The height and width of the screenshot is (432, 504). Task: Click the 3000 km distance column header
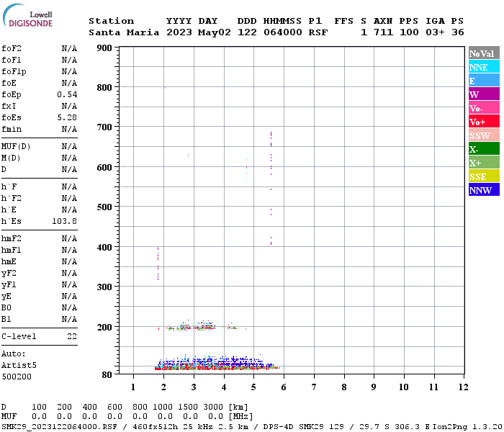point(213,407)
